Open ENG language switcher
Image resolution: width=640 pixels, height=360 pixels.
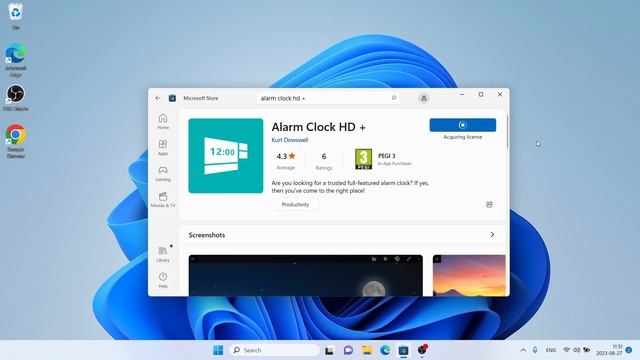(x=551, y=350)
